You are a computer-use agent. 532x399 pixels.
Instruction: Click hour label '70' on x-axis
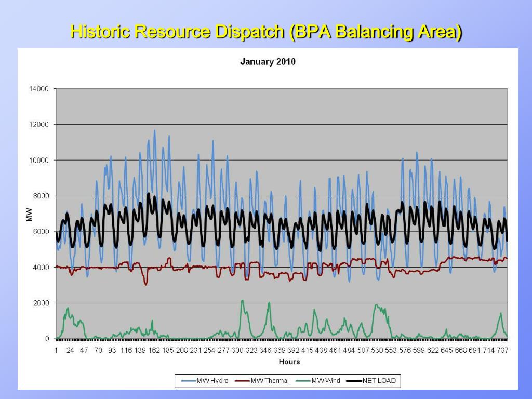pos(98,350)
